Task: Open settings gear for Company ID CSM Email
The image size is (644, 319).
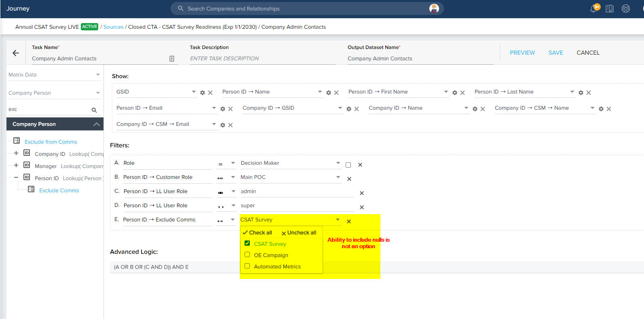Action: (223, 125)
